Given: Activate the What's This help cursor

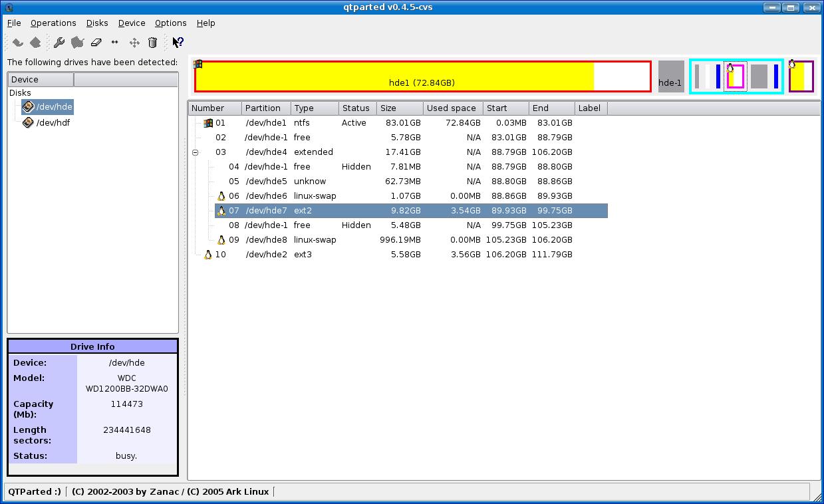Looking at the screenshot, I should click(x=178, y=43).
